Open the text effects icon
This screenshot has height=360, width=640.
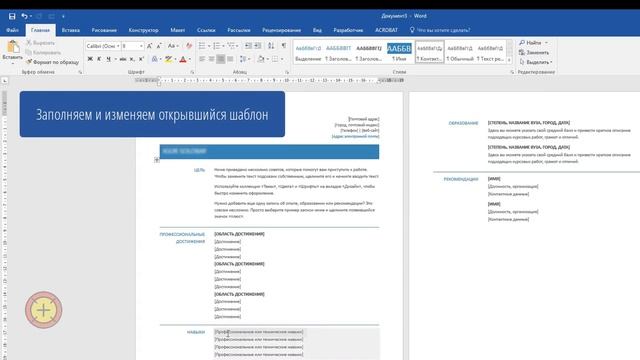pyautogui.click(x=155, y=59)
